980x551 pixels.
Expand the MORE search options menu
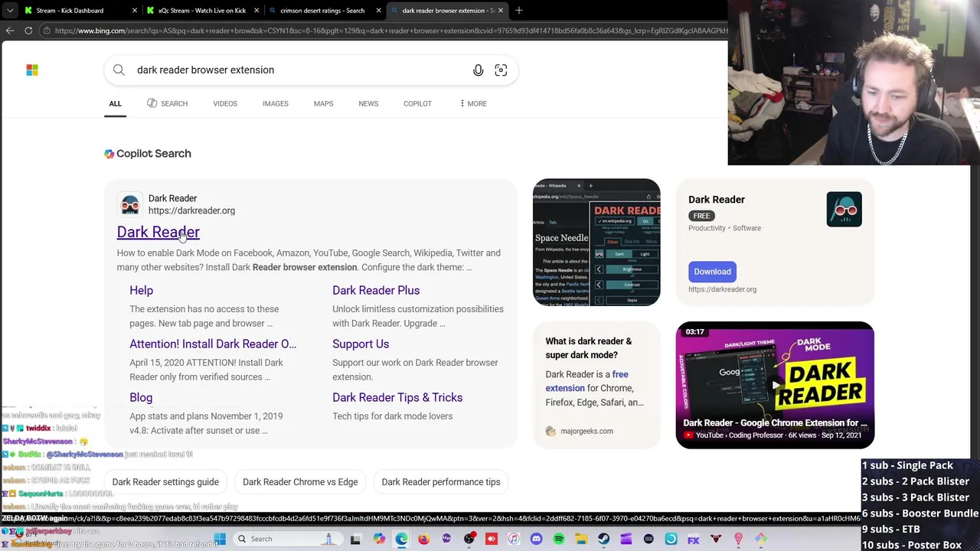[x=473, y=103]
